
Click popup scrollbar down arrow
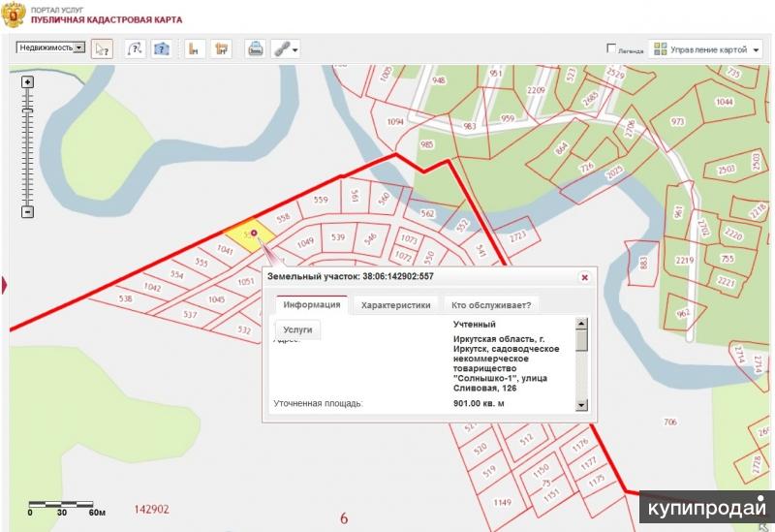(x=582, y=405)
